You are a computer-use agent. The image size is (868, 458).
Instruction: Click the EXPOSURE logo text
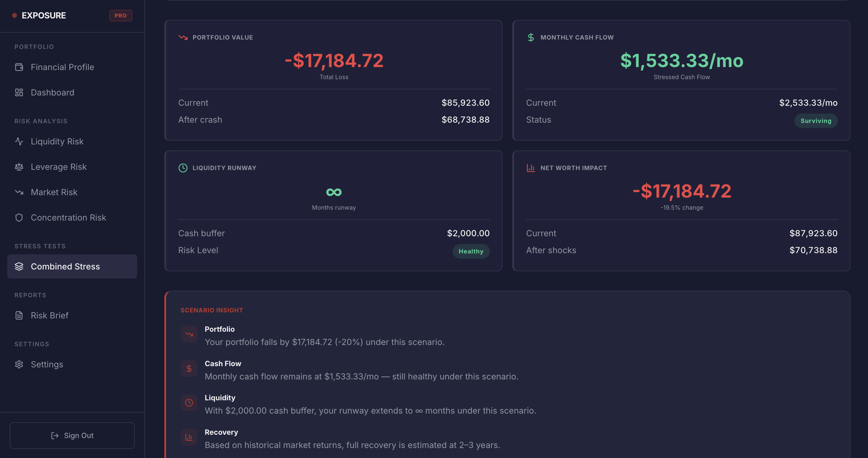click(x=44, y=15)
